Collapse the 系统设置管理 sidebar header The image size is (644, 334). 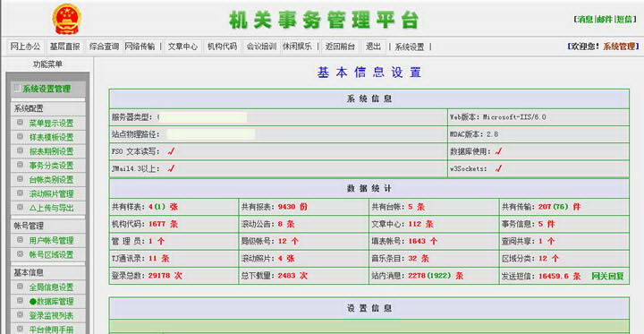pos(47,89)
